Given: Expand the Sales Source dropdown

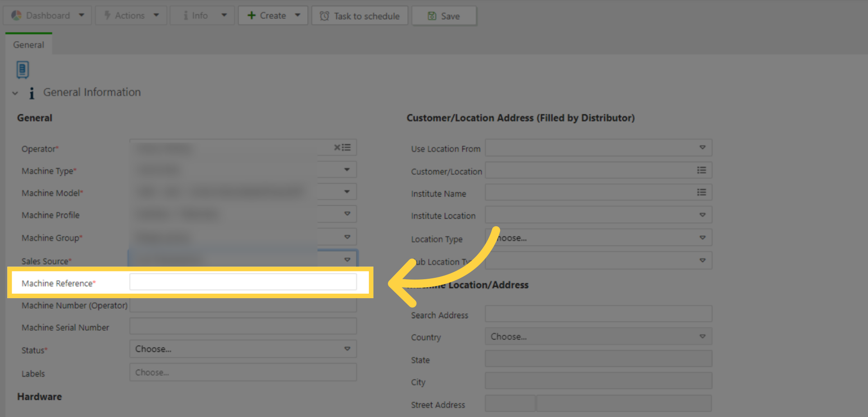Looking at the screenshot, I should pos(347,259).
